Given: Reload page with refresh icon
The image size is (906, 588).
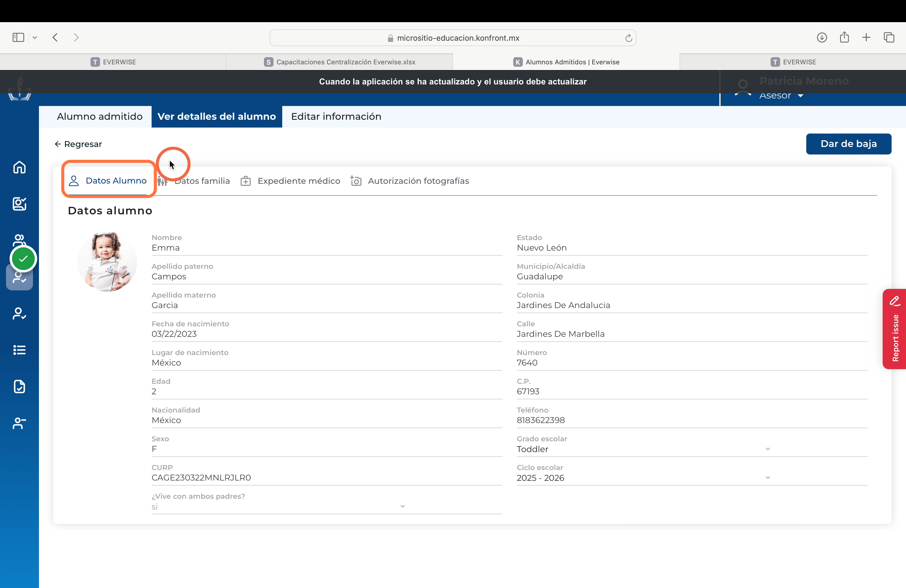Looking at the screenshot, I should (629, 38).
